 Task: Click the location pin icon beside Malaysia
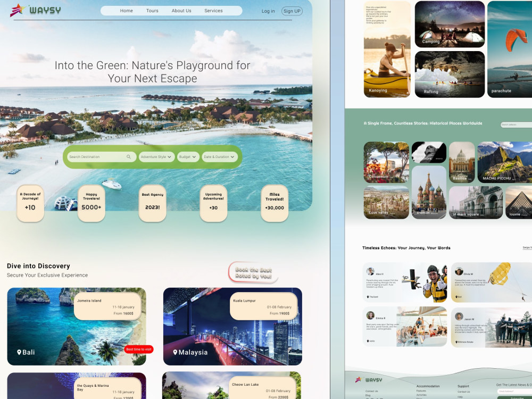pos(175,352)
